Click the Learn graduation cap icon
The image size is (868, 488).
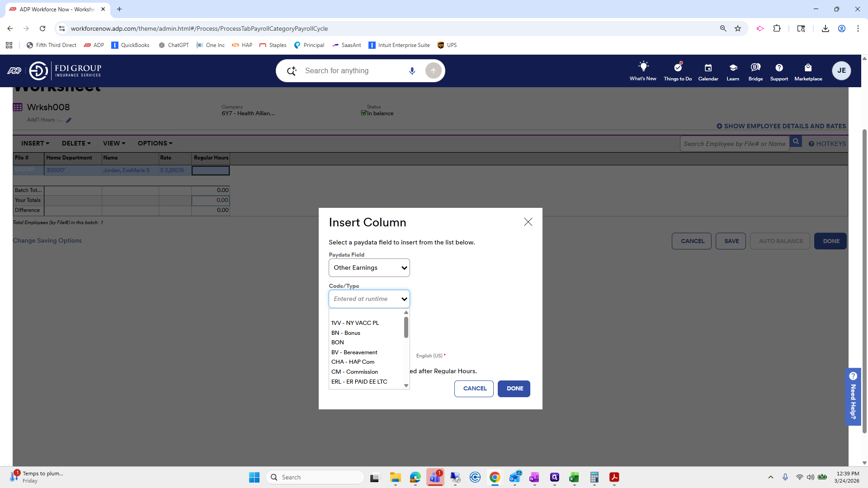(733, 68)
